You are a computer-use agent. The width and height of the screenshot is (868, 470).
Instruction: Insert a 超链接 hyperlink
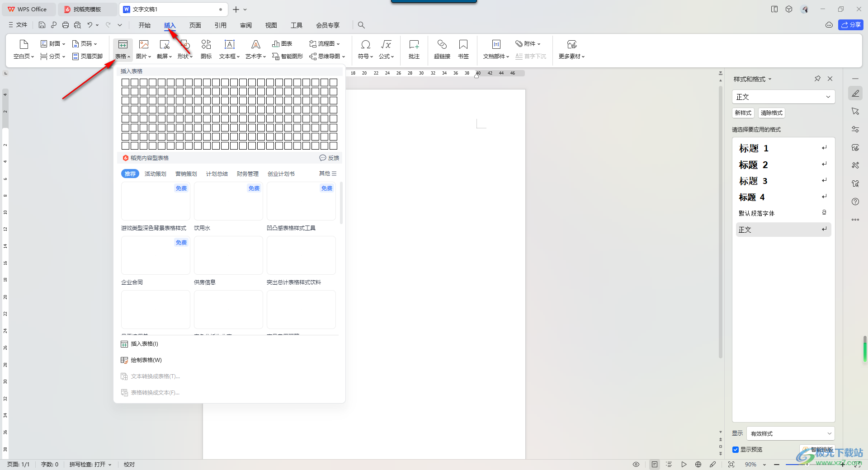point(442,49)
